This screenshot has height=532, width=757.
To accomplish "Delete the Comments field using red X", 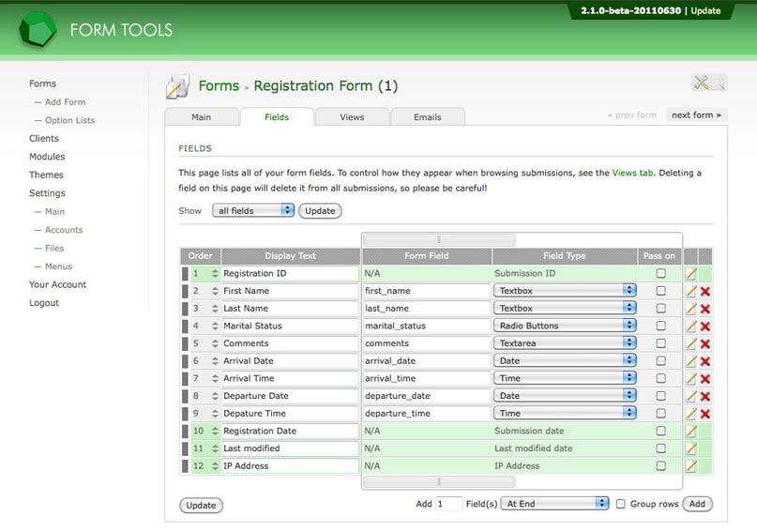I will coord(705,343).
